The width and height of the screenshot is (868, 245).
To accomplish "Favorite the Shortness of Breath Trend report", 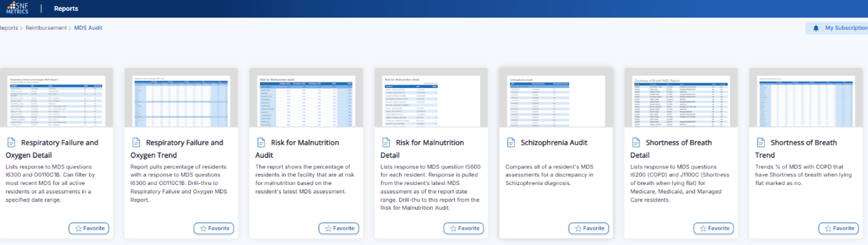I will [x=838, y=229].
